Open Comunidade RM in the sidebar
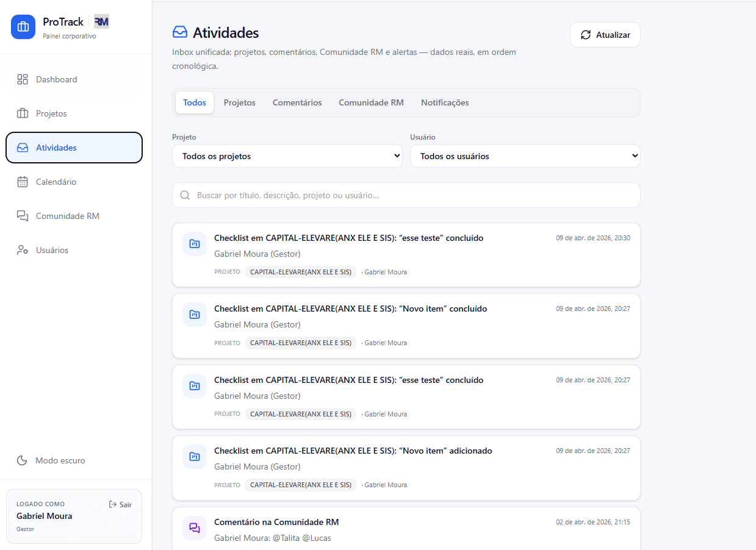Viewport: 756px width, 550px height. tap(74, 216)
